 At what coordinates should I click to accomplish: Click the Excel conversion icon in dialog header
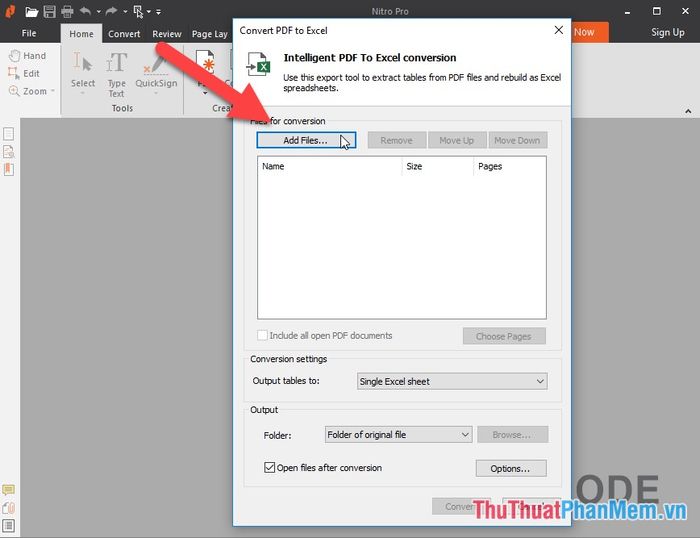pos(258,64)
